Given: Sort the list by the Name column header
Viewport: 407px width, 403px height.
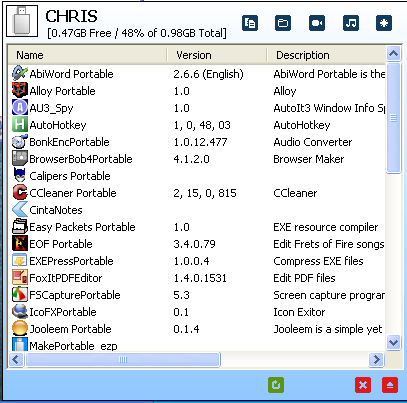Looking at the screenshot, I should click(87, 55).
